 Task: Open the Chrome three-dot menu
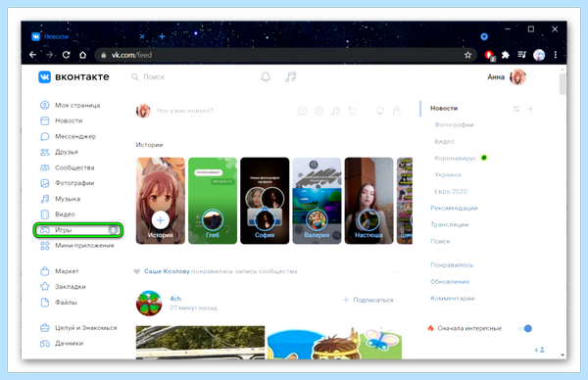[x=556, y=55]
